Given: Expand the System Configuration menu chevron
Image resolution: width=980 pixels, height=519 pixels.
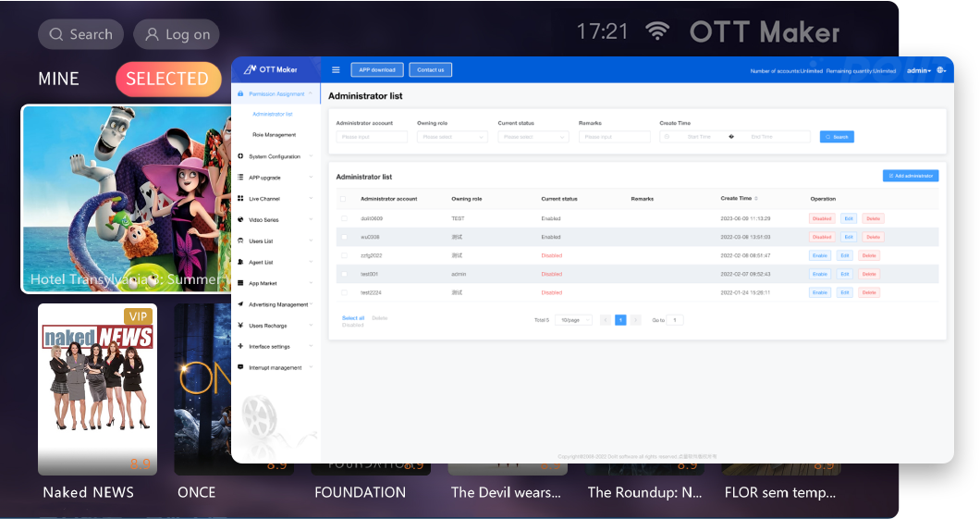Looking at the screenshot, I should coord(311,156).
